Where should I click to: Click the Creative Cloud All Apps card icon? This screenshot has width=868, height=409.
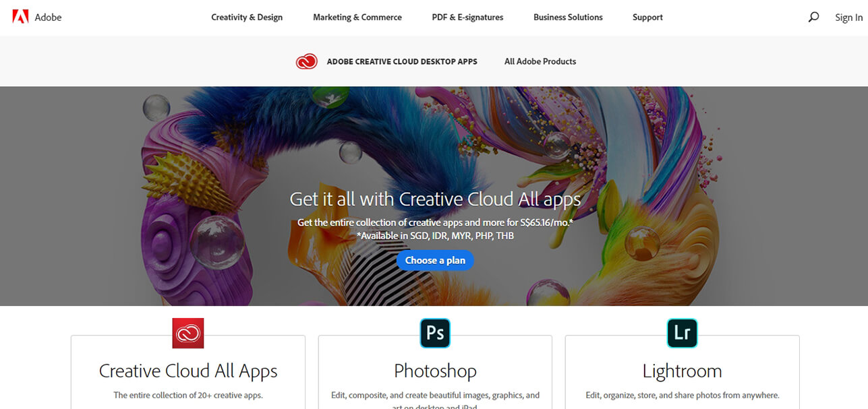pos(188,333)
